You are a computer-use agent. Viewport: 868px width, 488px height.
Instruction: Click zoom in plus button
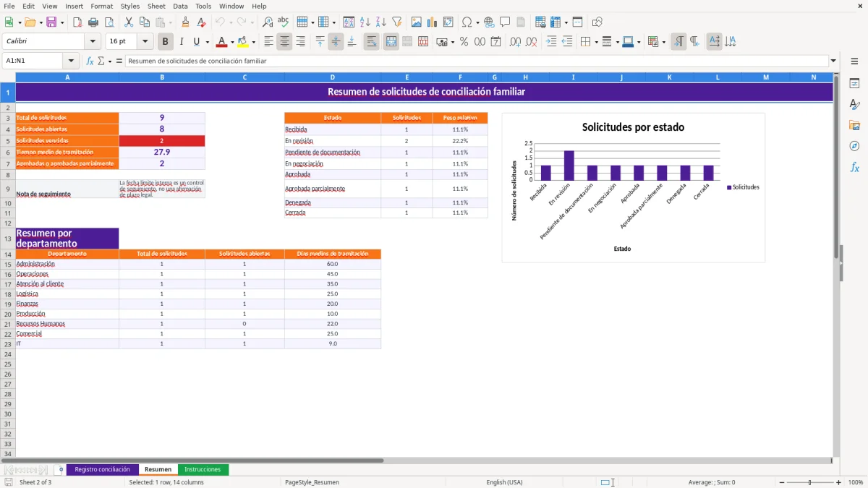click(839, 482)
